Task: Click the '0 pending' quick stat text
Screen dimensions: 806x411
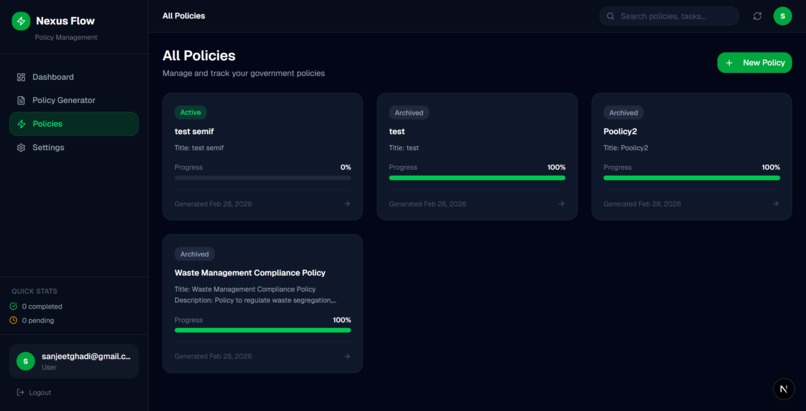Action: coord(38,321)
